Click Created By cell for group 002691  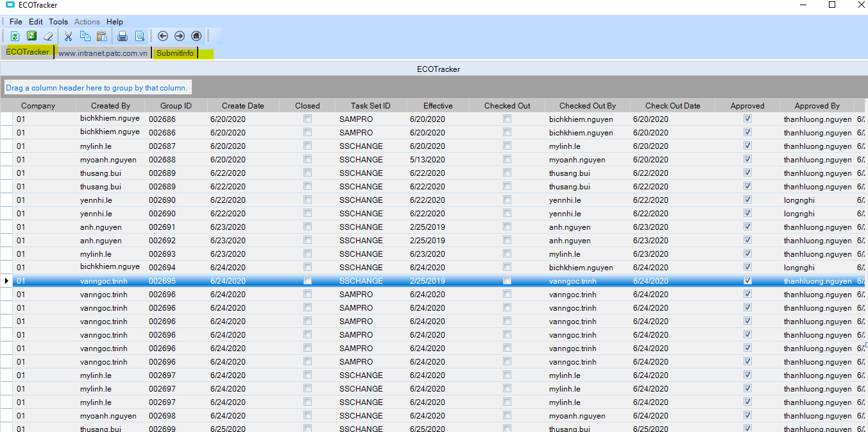(x=110, y=227)
